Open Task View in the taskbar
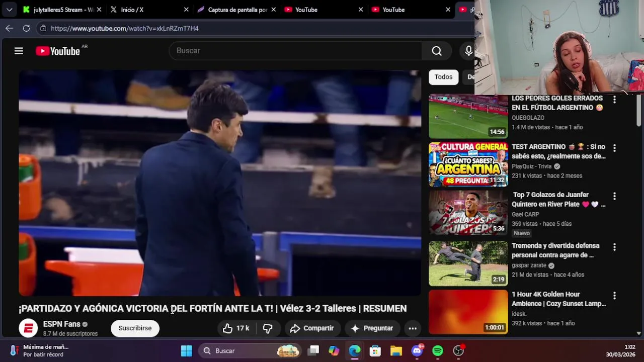 coord(313,350)
